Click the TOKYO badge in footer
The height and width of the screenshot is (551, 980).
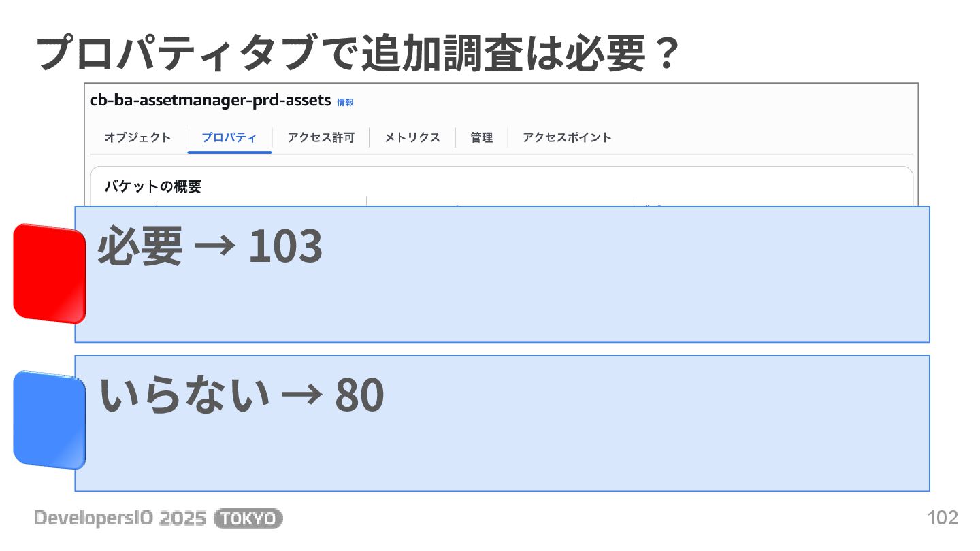pyautogui.click(x=248, y=519)
